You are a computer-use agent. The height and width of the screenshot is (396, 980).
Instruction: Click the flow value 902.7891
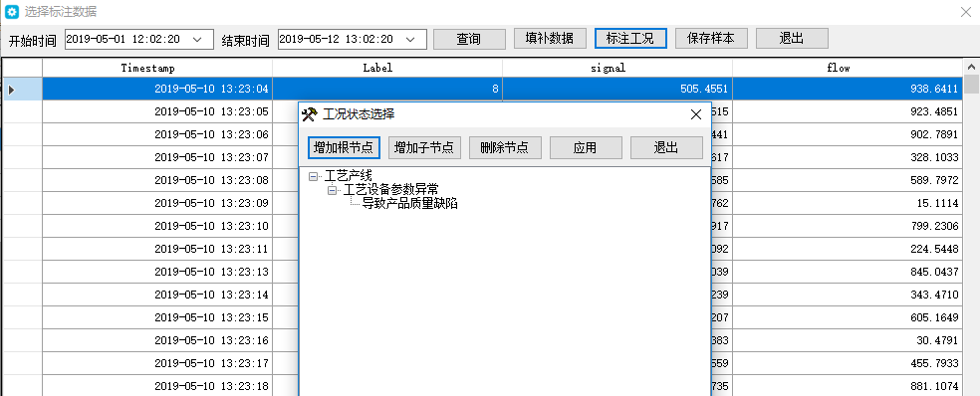point(934,135)
